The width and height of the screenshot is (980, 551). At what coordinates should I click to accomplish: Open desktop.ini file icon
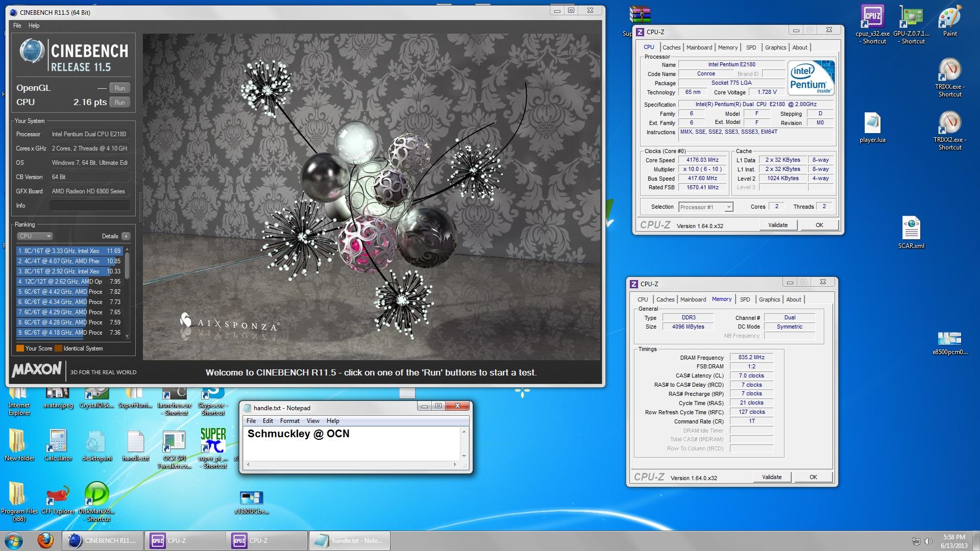click(96, 445)
